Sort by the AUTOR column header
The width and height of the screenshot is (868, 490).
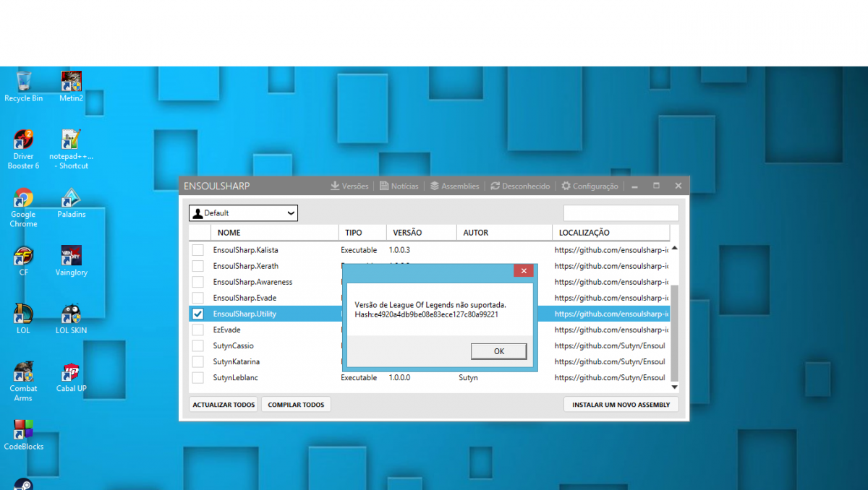tap(504, 233)
